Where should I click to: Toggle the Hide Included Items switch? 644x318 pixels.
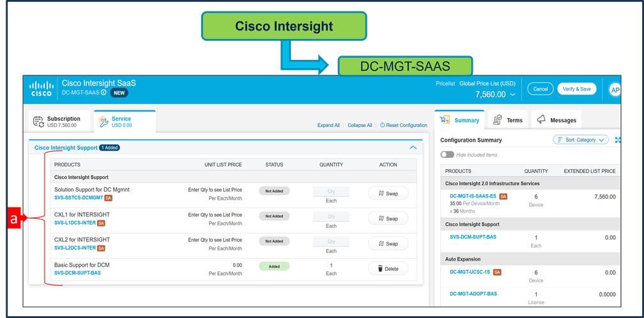pyautogui.click(x=447, y=155)
